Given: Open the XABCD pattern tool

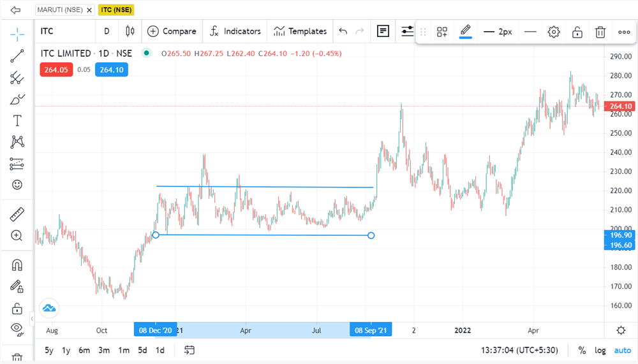Looking at the screenshot, I should pyautogui.click(x=17, y=142).
